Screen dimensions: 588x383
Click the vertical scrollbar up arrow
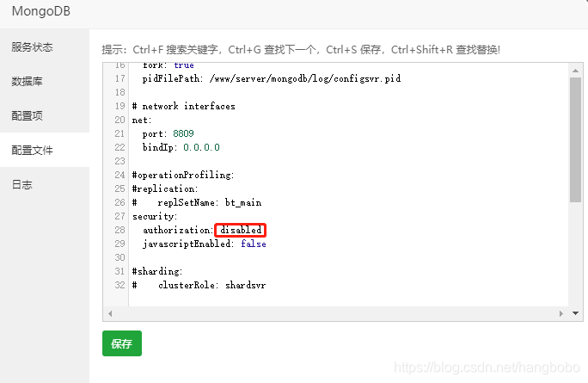point(575,71)
